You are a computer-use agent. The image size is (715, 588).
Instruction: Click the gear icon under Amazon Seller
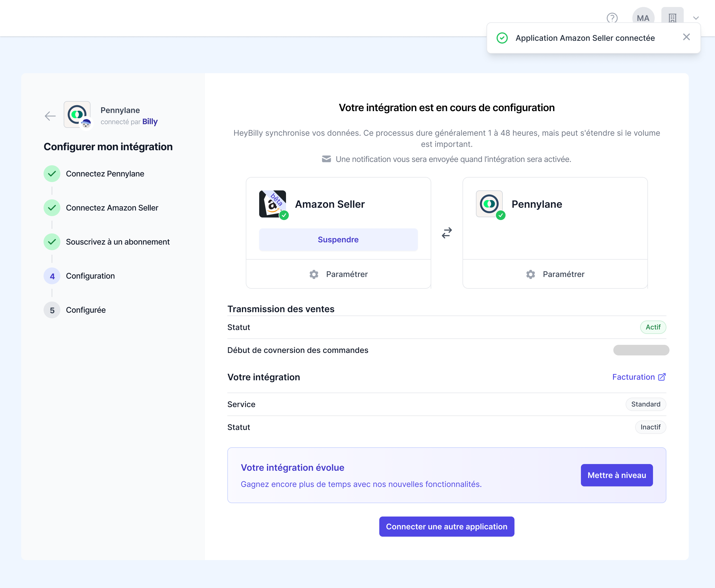click(x=314, y=274)
